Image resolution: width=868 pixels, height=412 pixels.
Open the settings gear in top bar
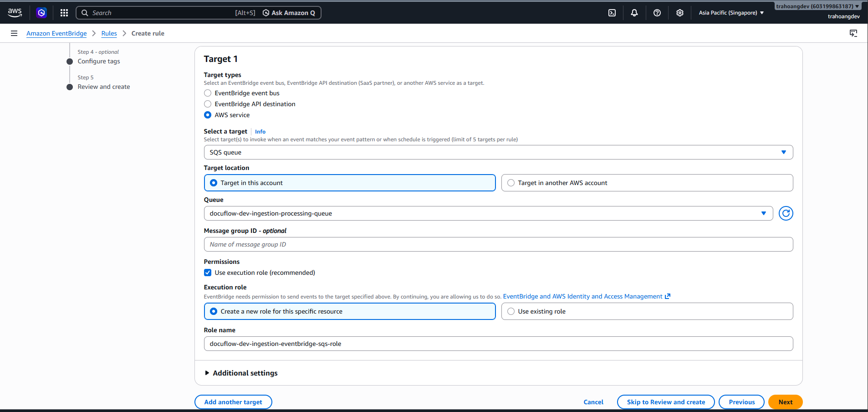[680, 13]
